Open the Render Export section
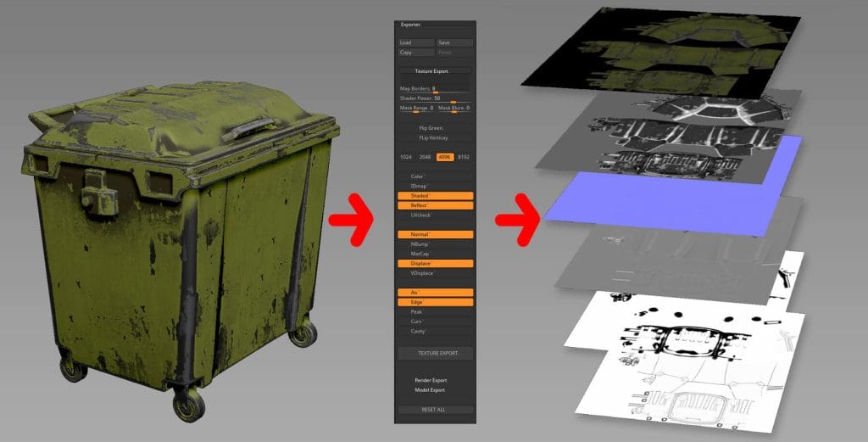Screen dimensions: 868x442 (431, 380)
